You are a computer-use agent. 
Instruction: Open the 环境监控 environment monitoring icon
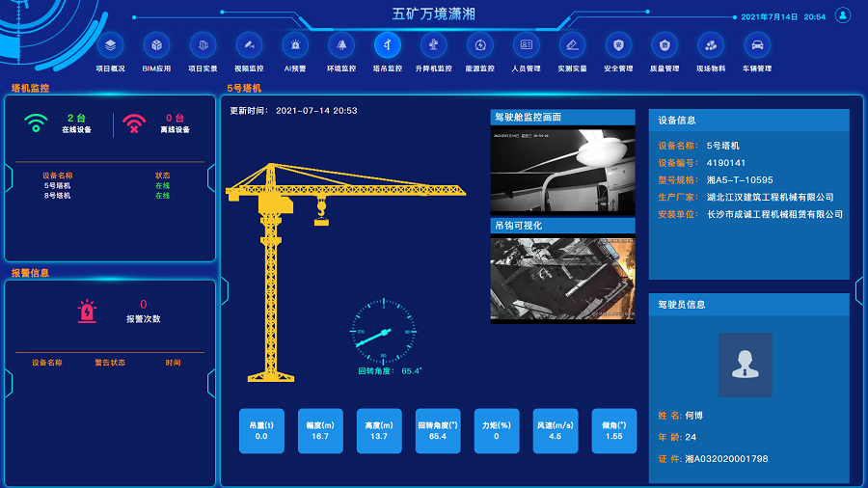click(341, 45)
